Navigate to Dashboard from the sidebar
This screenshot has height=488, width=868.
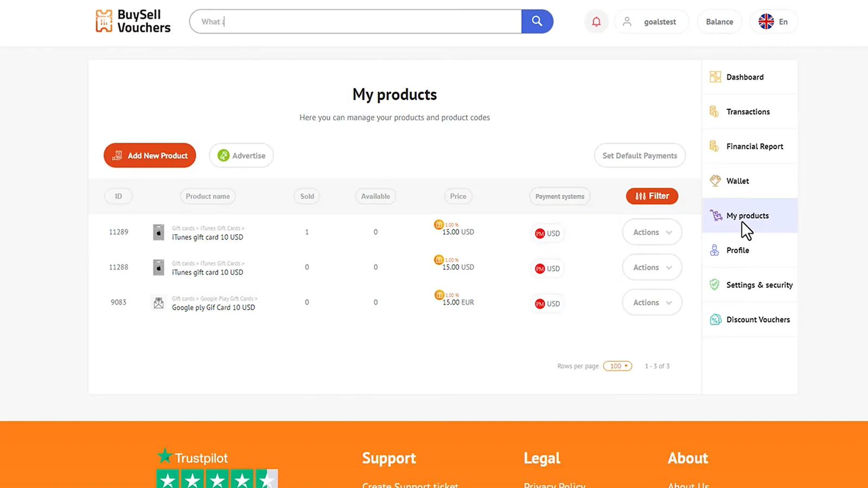745,76
